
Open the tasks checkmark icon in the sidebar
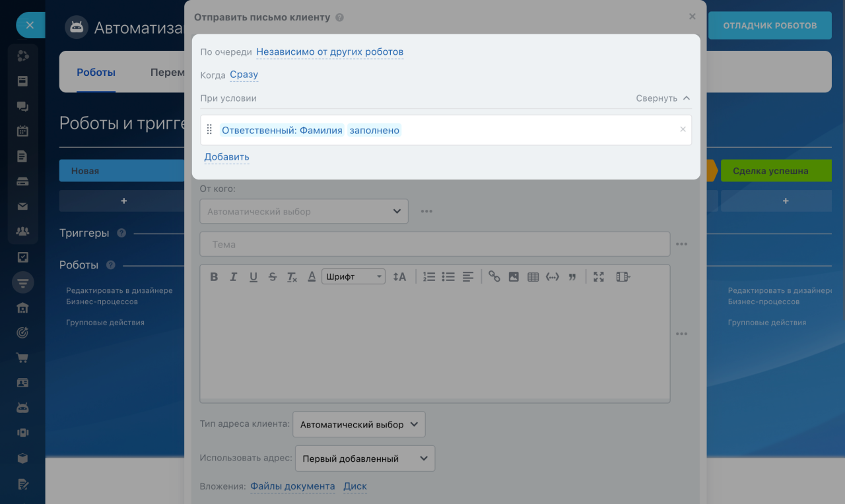point(22,257)
